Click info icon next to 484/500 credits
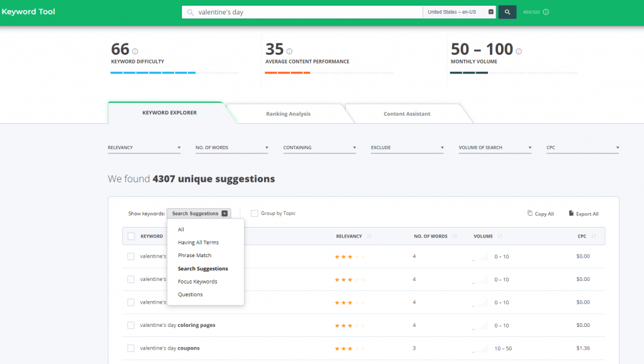This screenshot has height=364, width=644. [x=546, y=12]
